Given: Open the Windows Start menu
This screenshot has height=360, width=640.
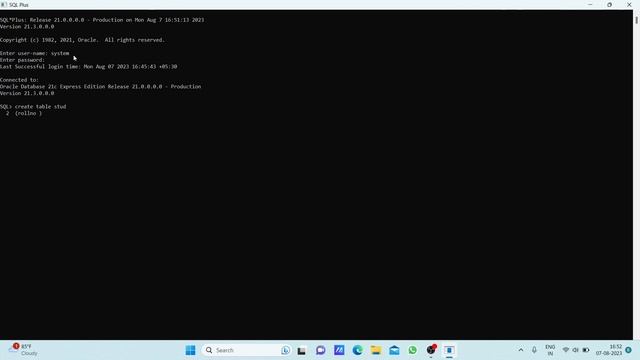Looking at the screenshot, I should point(190,350).
